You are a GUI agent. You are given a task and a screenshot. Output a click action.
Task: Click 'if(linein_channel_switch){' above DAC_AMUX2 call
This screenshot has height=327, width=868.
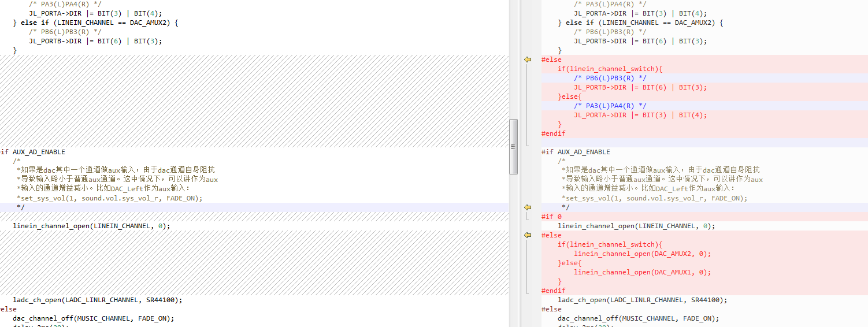pos(610,244)
